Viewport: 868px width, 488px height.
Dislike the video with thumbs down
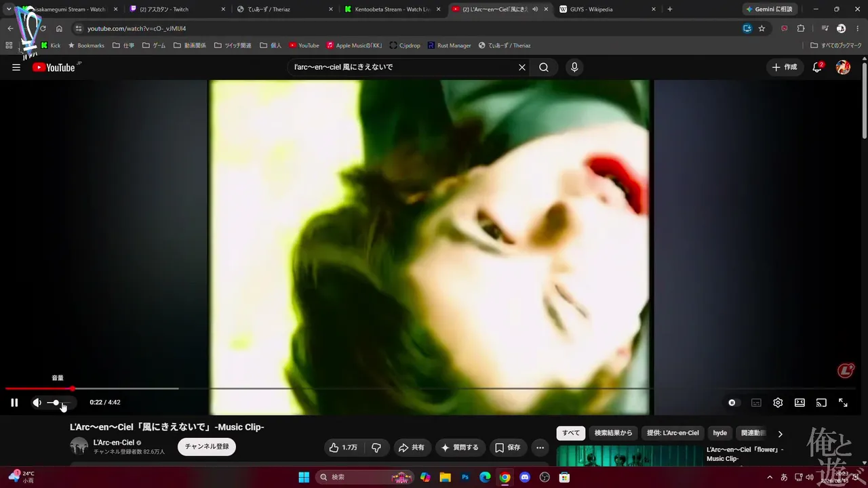click(x=376, y=447)
